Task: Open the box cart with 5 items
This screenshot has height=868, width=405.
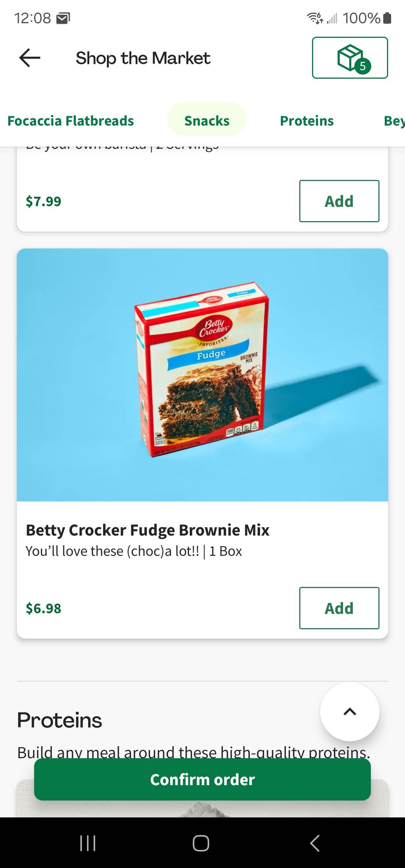Action: coord(349,58)
